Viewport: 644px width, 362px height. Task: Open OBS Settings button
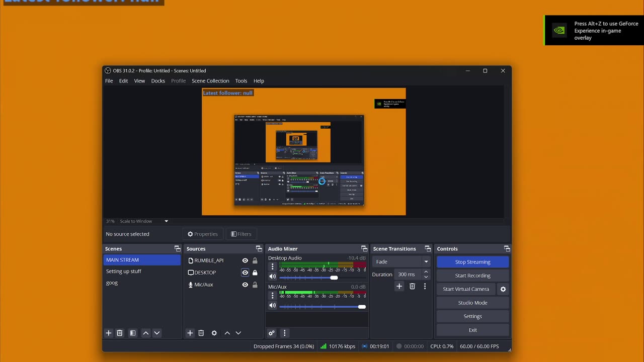[472, 316]
